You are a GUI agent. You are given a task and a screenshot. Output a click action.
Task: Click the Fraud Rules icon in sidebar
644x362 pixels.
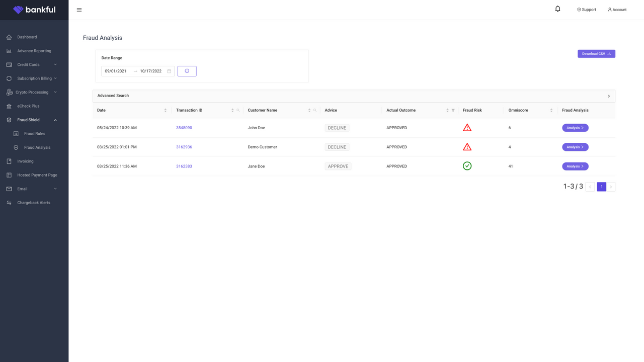(16, 133)
